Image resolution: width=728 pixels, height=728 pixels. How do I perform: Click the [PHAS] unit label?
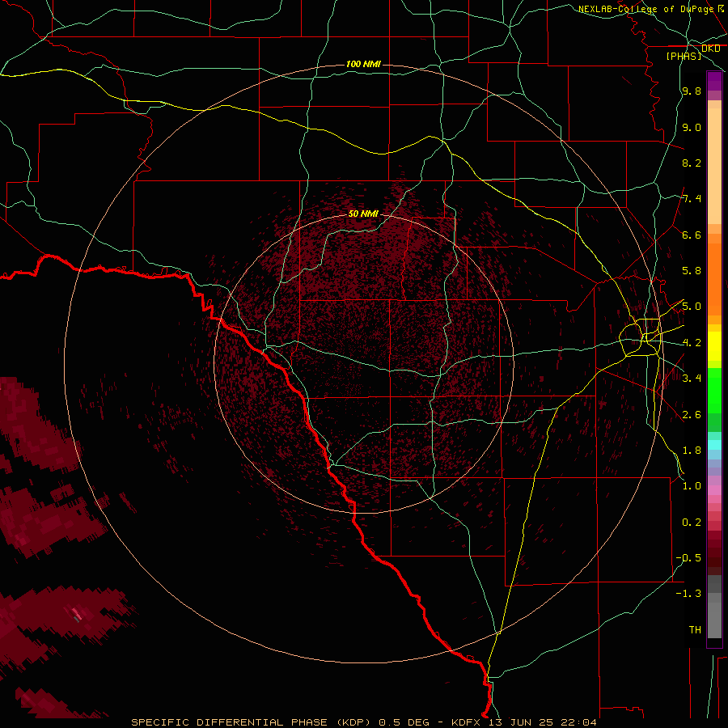coord(684,57)
